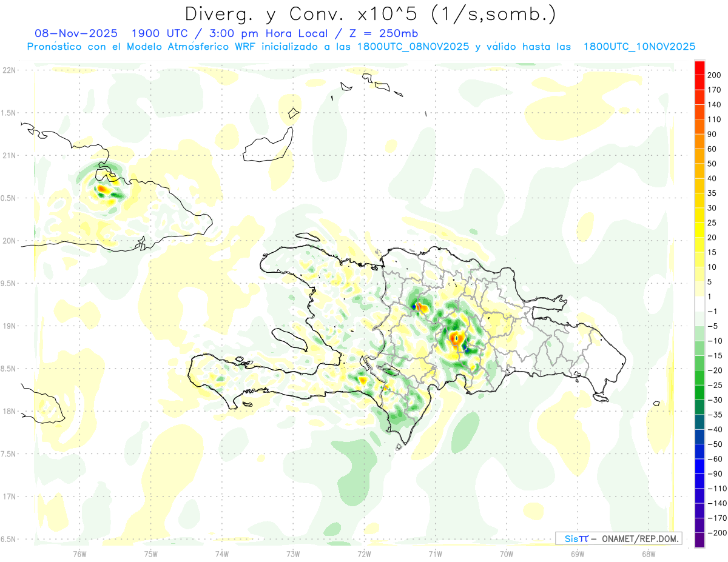Click the "-200" colorbar label
This screenshot has height=562, width=728.
717,533
